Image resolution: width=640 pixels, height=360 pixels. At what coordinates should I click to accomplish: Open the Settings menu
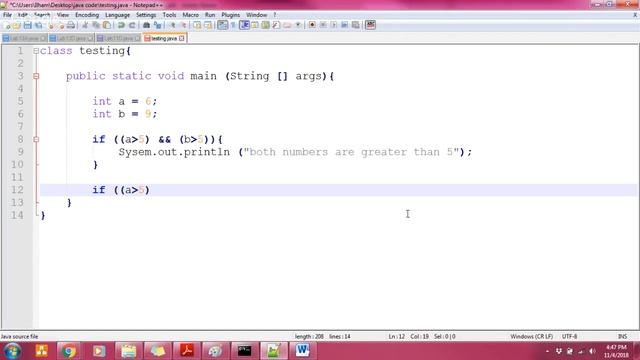(146, 15)
